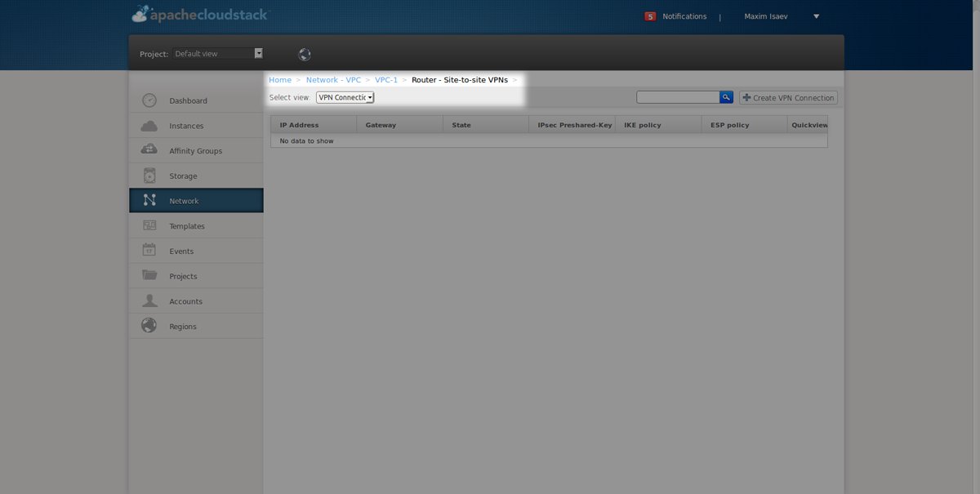
Task: Click the blue magnifier search button
Action: pos(726,97)
